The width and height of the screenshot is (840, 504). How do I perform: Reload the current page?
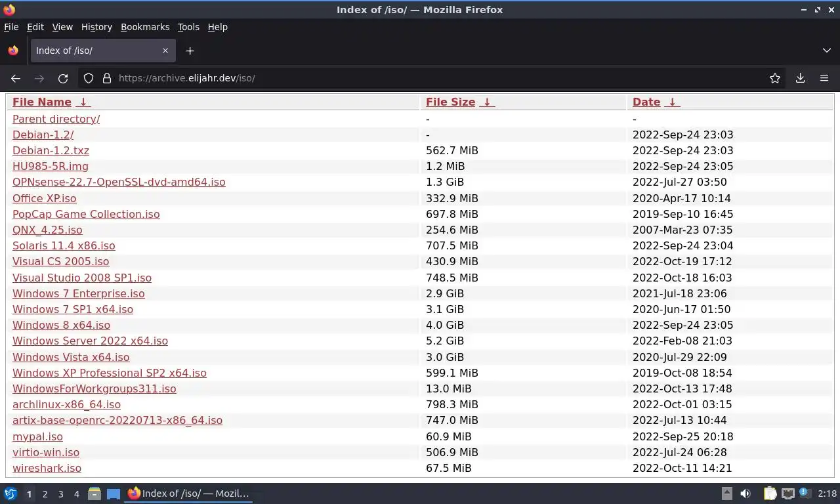[63, 78]
